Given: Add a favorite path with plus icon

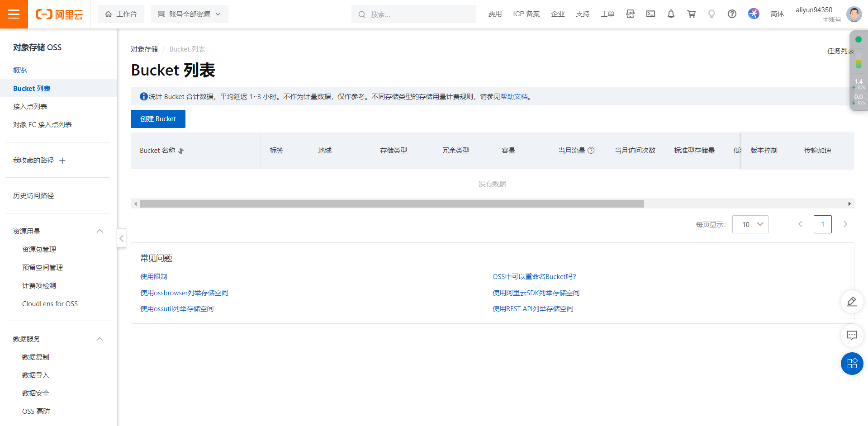Looking at the screenshot, I should pyautogui.click(x=62, y=161).
